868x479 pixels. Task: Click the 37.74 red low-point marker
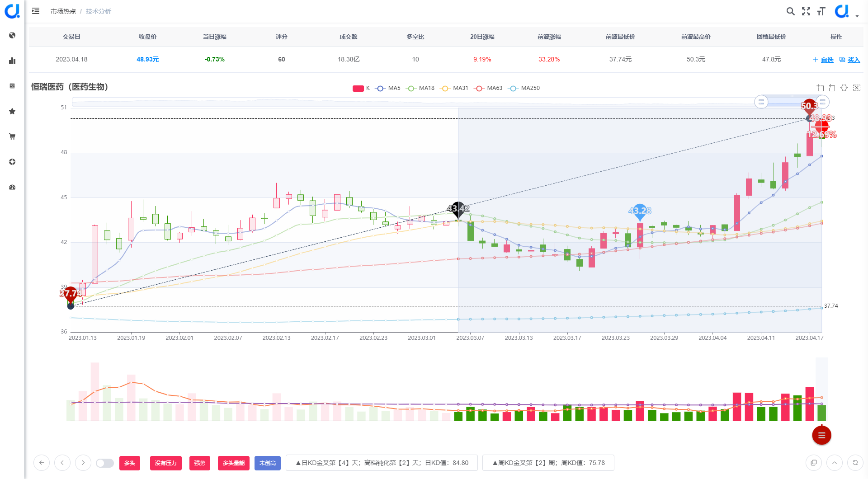71,294
